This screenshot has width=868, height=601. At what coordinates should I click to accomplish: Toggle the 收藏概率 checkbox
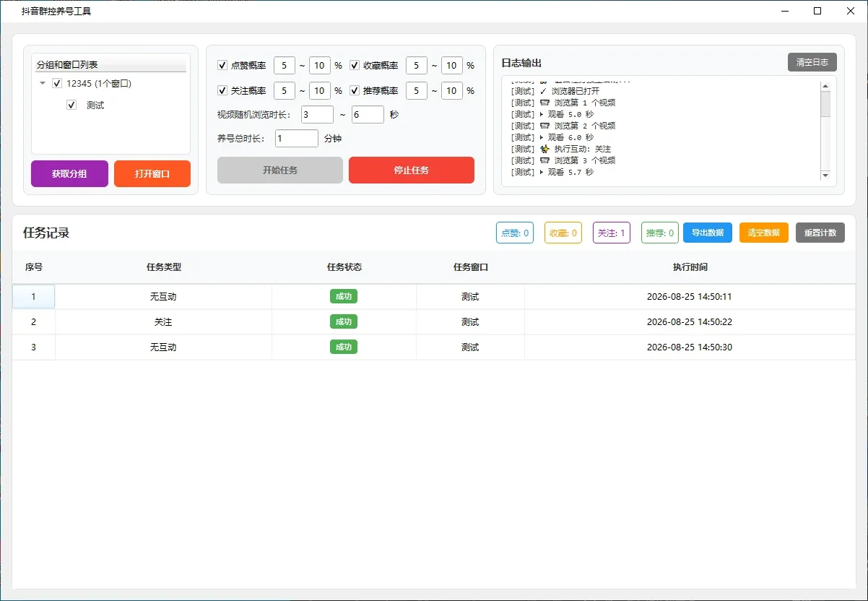355,66
